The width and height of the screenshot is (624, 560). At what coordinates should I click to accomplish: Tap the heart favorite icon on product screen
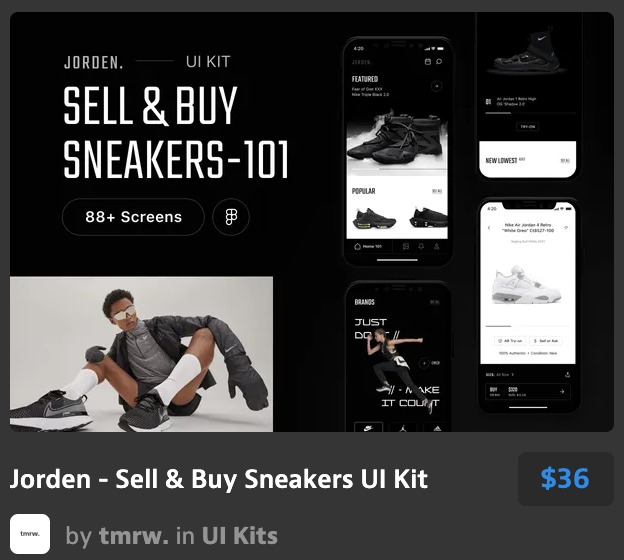(566, 228)
